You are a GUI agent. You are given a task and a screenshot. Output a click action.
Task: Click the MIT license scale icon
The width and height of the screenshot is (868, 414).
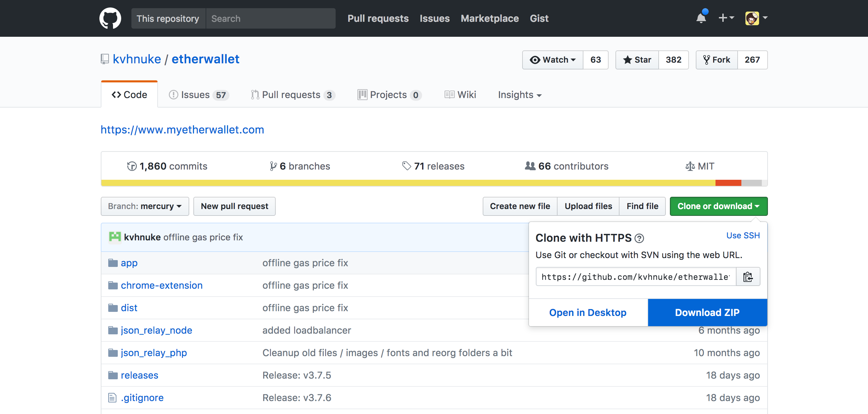point(690,166)
